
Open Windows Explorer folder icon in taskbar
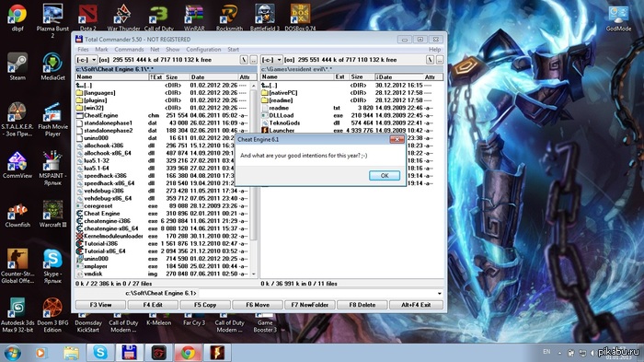tap(71, 353)
